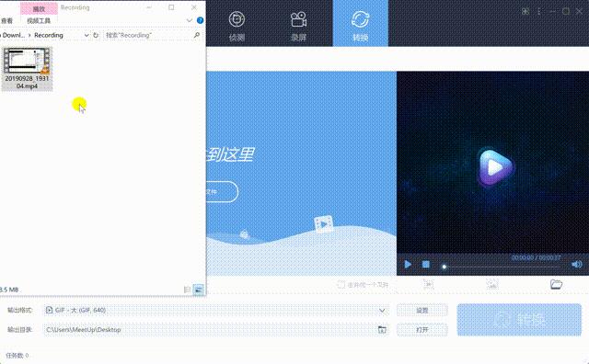Image resolution: width=589 pixels, height=364 pixels.
Task: Refresh the Recording folder
Action: [96, 35]
